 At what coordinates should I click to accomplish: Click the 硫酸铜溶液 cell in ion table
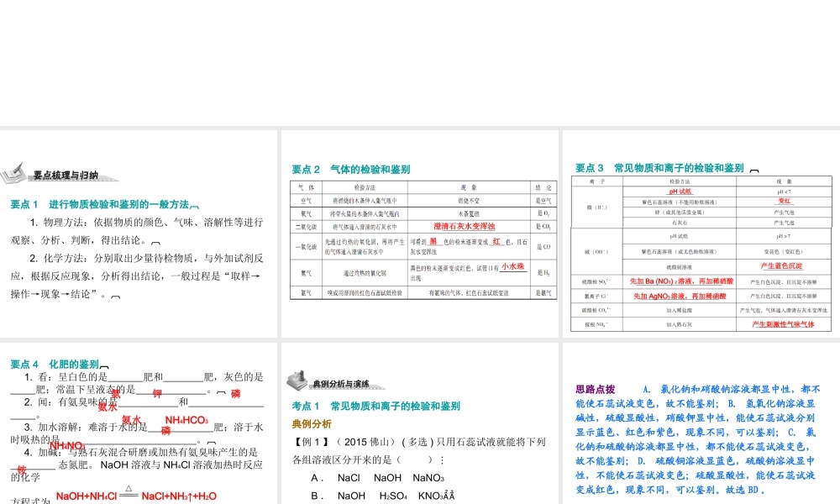(680, 267)
